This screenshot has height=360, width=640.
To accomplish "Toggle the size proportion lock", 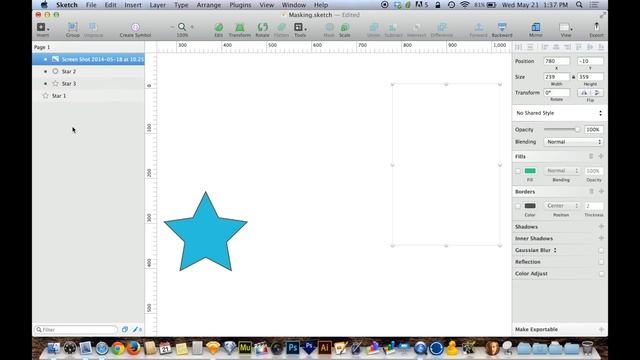I will [x=573, y=77].
